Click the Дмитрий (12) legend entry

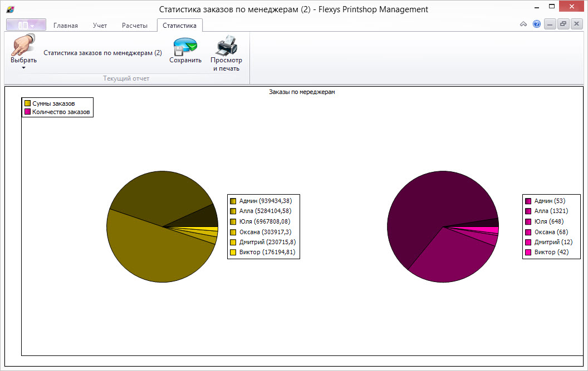pyautogui.click(x=549, y=242)
